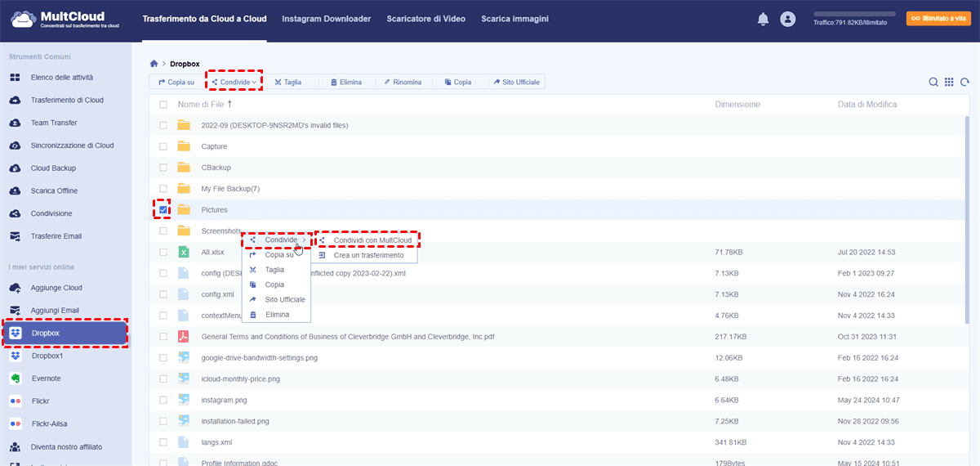Switch to grid view icon
The width and height of the screenshot is (980, 466).
(x=949, y=82)
